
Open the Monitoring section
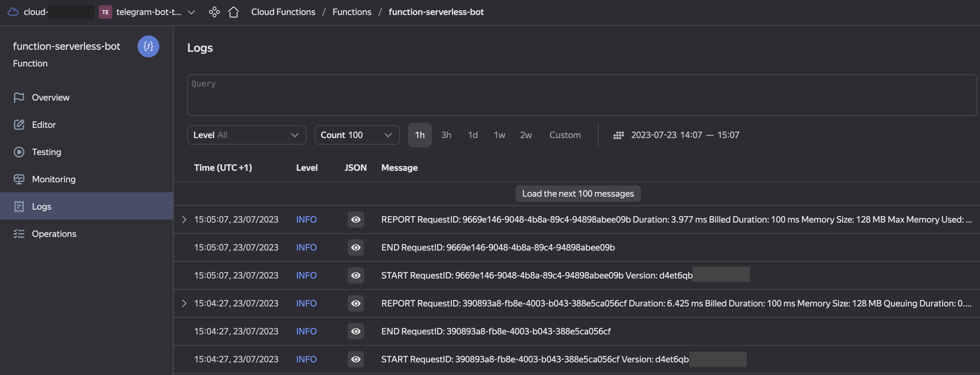click(53, 179)
